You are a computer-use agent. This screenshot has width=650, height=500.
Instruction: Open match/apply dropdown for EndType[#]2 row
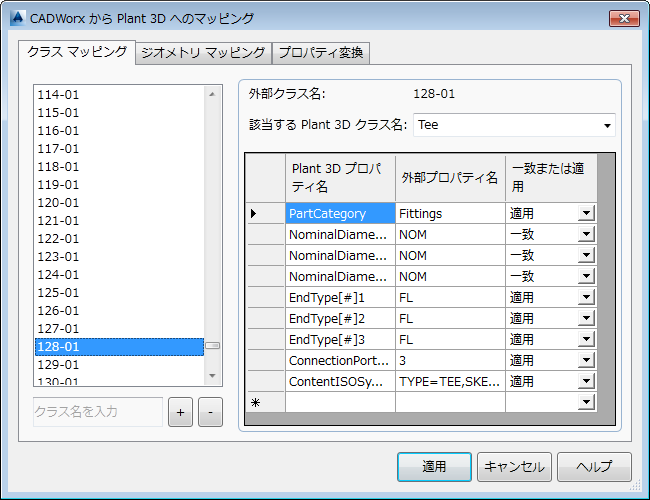pos(586,318)
